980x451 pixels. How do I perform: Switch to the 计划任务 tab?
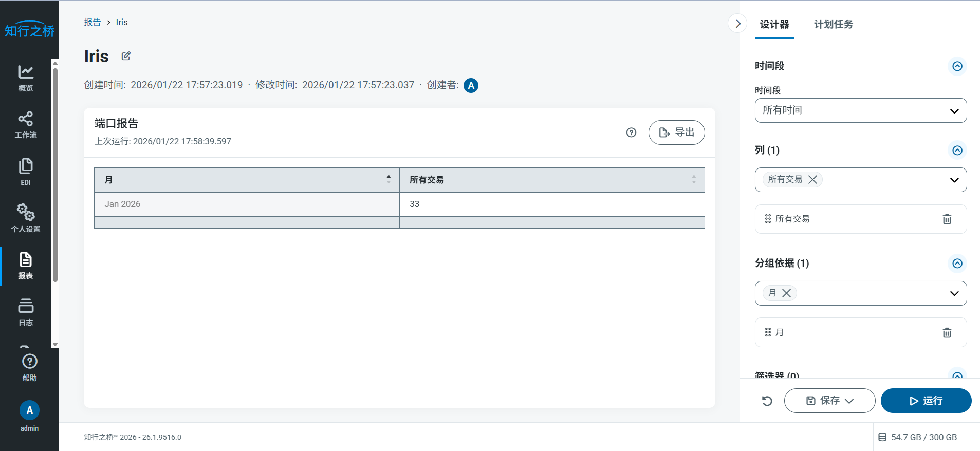(833, 24)
